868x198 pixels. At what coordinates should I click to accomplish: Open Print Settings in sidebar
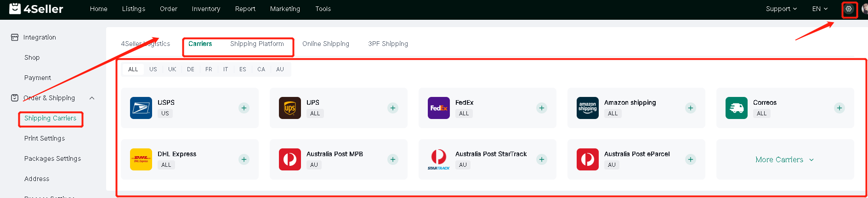click(x=45, y=138)
